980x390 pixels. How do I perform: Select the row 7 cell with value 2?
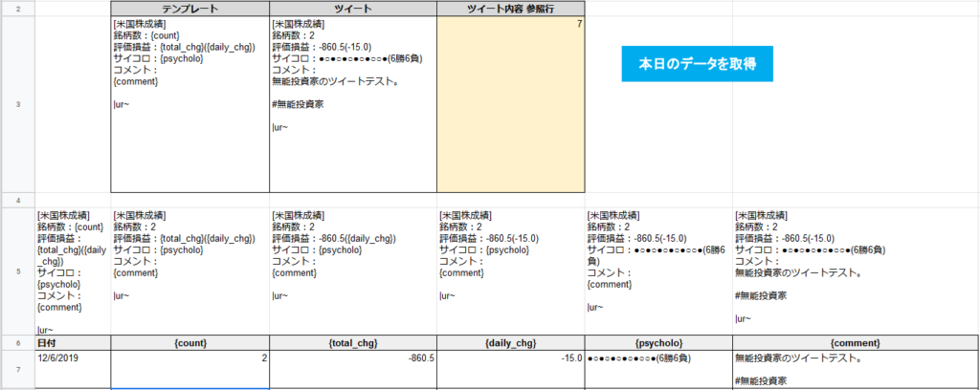tap(190, 369)
